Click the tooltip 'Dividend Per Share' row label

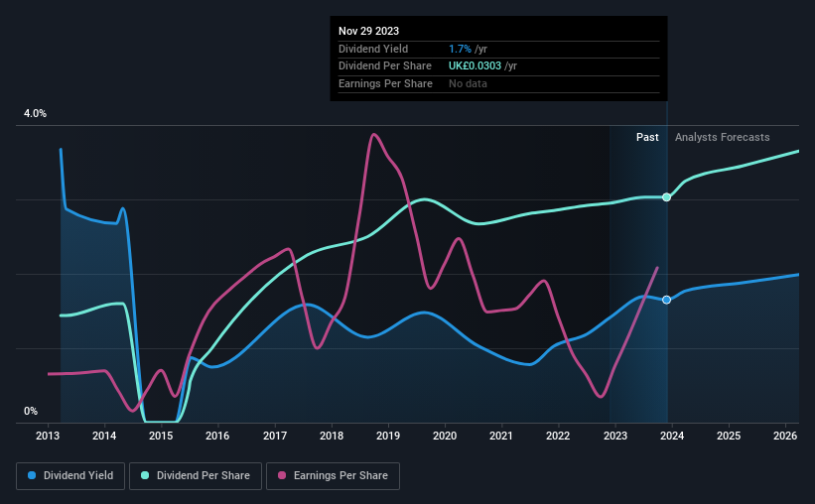[x=385, y=66]
